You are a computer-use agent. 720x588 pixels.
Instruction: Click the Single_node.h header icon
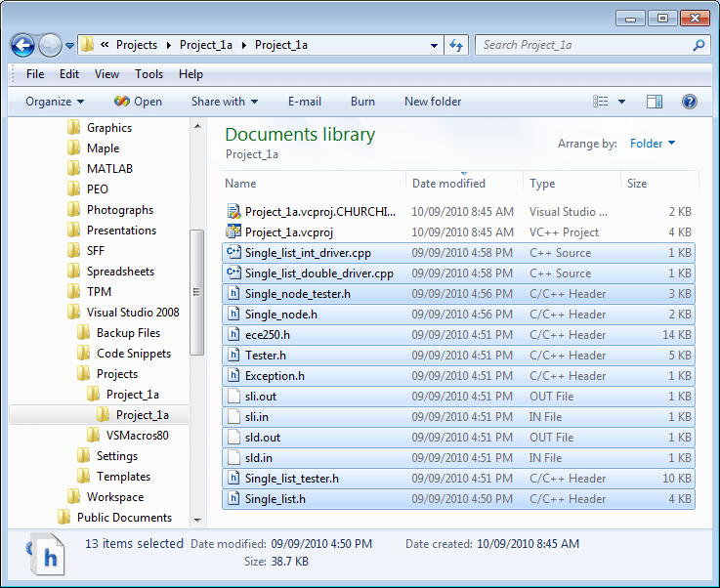coord(234,314)
